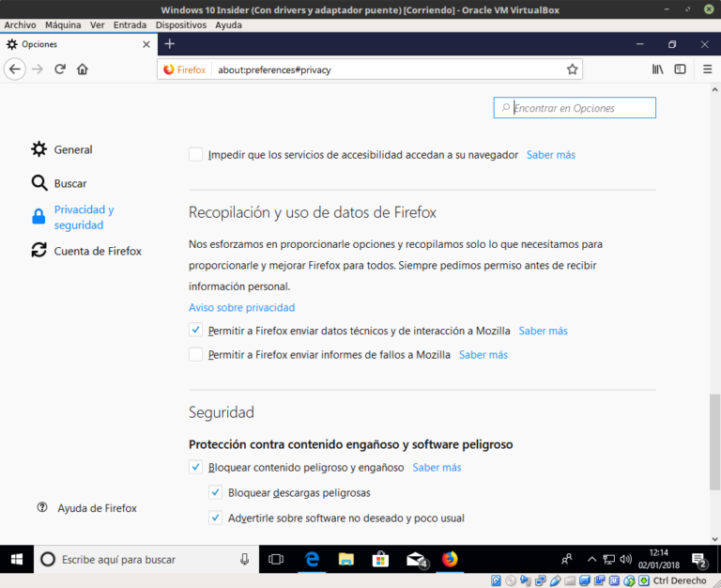The height and width of the screenshot is (588, 721).
Task: Click the Firefox identity icon in address bar
Action: [x=185, y=70]
